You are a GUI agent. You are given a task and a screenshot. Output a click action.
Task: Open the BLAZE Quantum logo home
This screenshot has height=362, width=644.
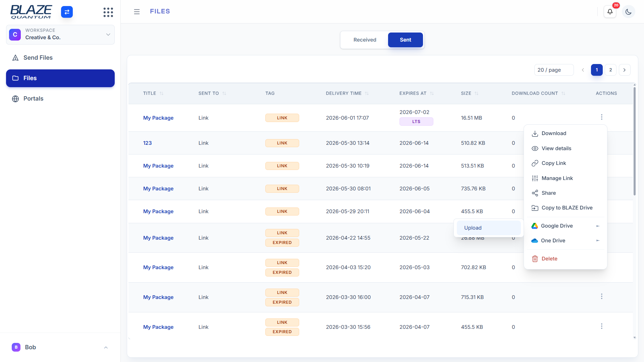[x=31, y=12]
